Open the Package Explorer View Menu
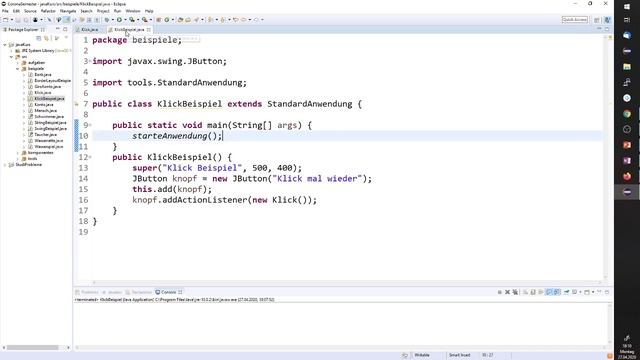 click(66, 38)
